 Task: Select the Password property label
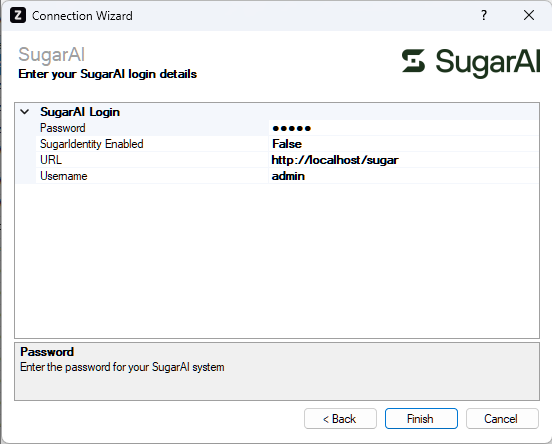click(63, 128)
